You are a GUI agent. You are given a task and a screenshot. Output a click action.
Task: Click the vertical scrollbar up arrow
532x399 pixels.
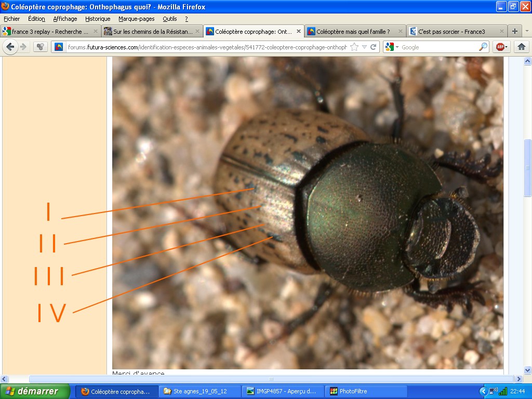(x=527, y=61)
